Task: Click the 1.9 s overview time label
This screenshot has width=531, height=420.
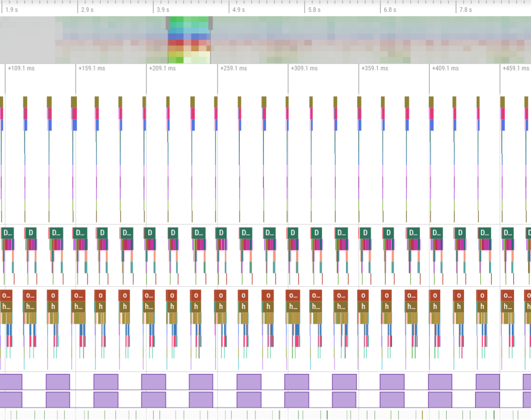Action: pos(12,10)
